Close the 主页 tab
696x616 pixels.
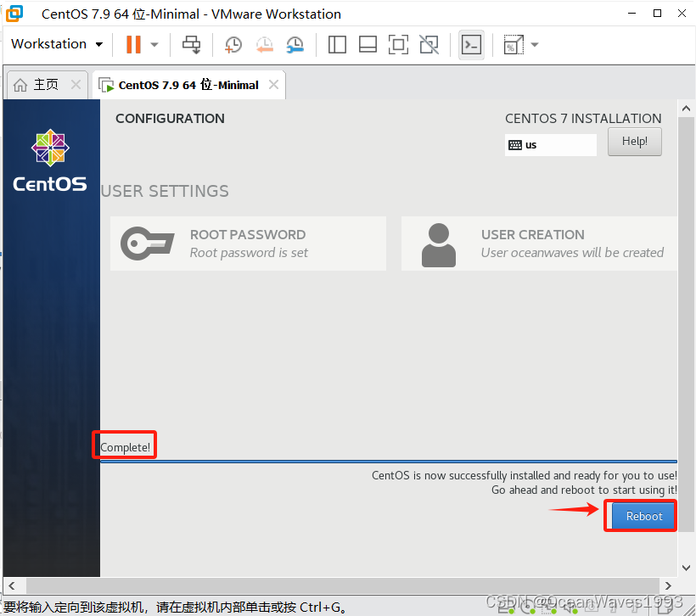[76, 84]
